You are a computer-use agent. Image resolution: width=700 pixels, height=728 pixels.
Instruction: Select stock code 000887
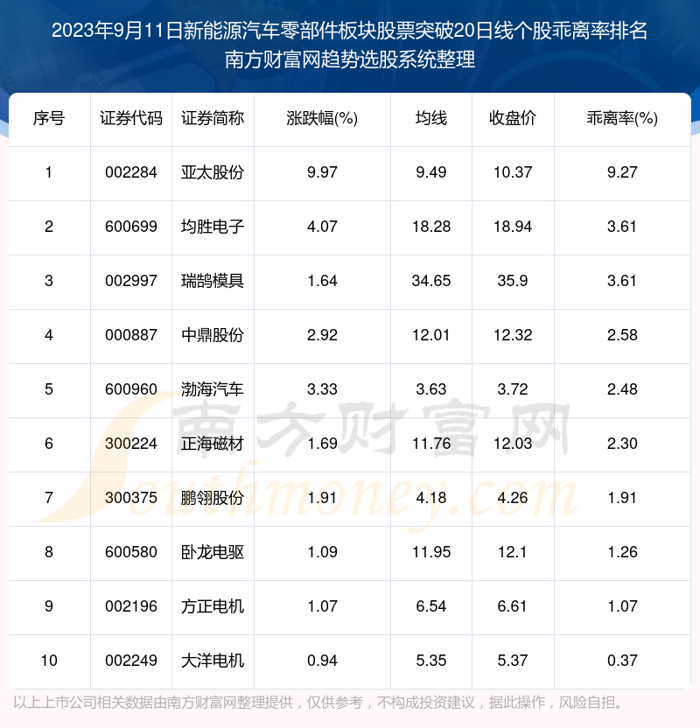coord(131,335)
